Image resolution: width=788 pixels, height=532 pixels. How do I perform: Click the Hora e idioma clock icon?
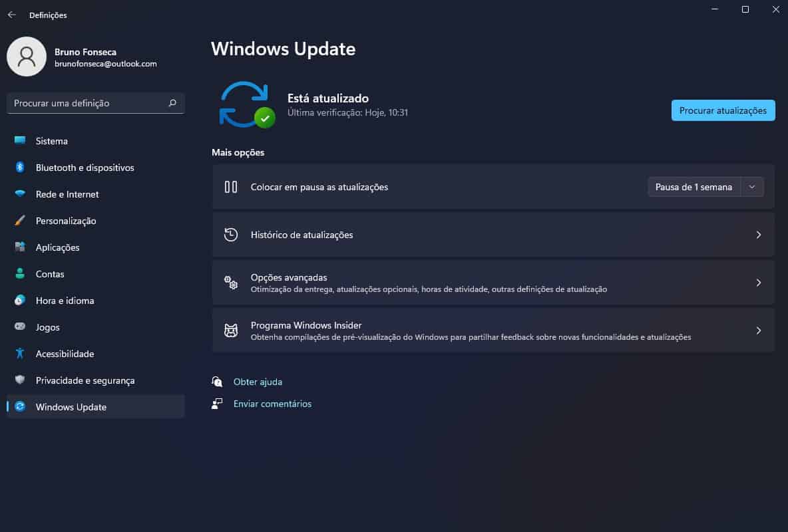tap(20, 301)
